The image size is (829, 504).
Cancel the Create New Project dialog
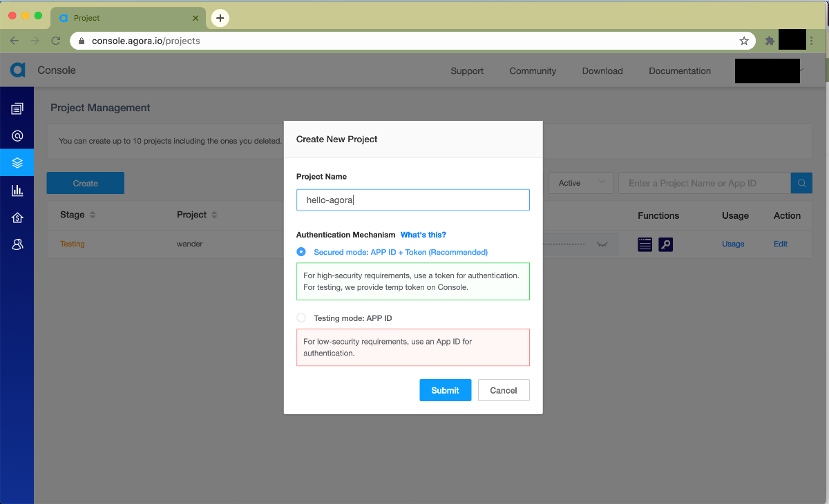tap(504, 390)
